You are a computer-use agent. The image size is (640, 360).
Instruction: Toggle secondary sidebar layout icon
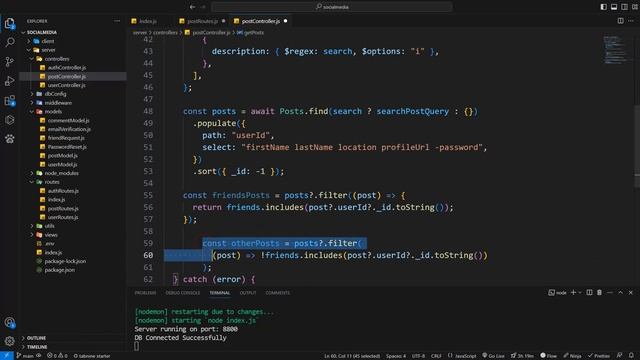click(624, 7)
